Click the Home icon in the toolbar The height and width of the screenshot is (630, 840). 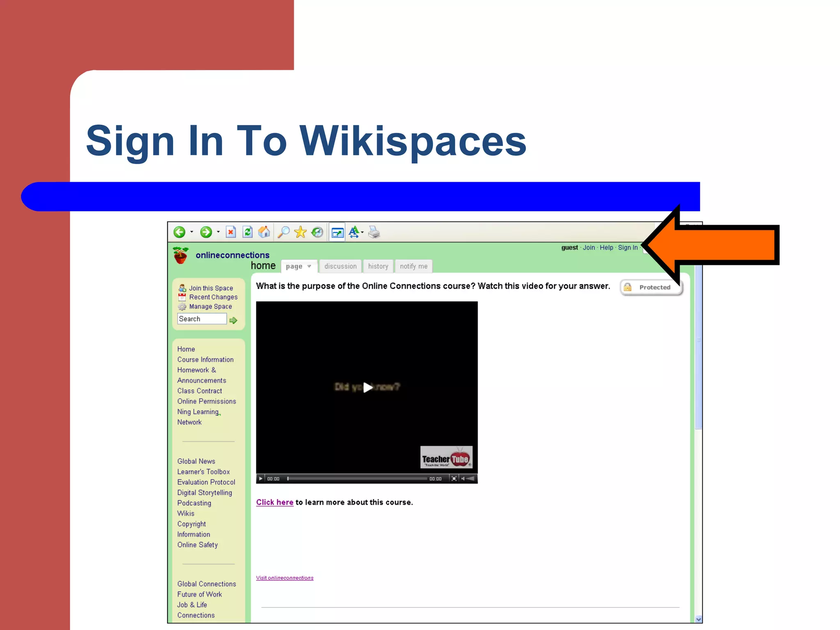pos(264,233)
